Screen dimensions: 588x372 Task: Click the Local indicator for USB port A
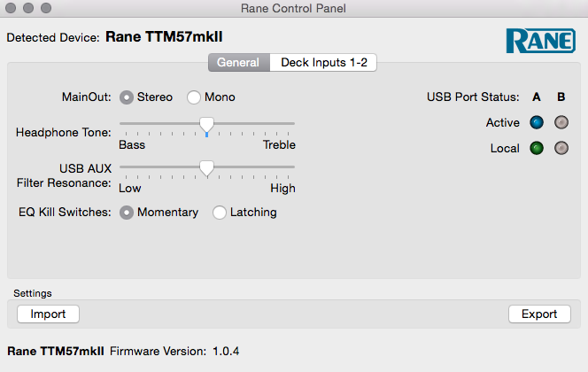point(537,148)
